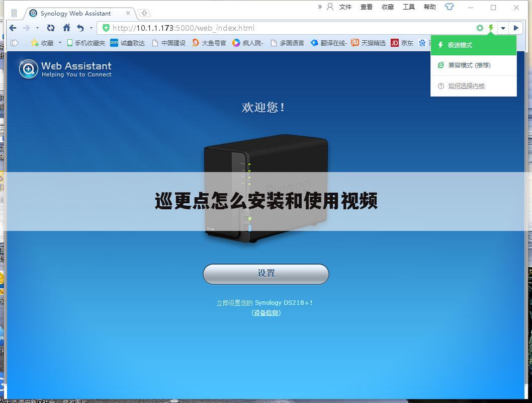This screenshot has width=532, height=403.
Task: Click the Web Assistant logo icon
Action: point(29,69)
